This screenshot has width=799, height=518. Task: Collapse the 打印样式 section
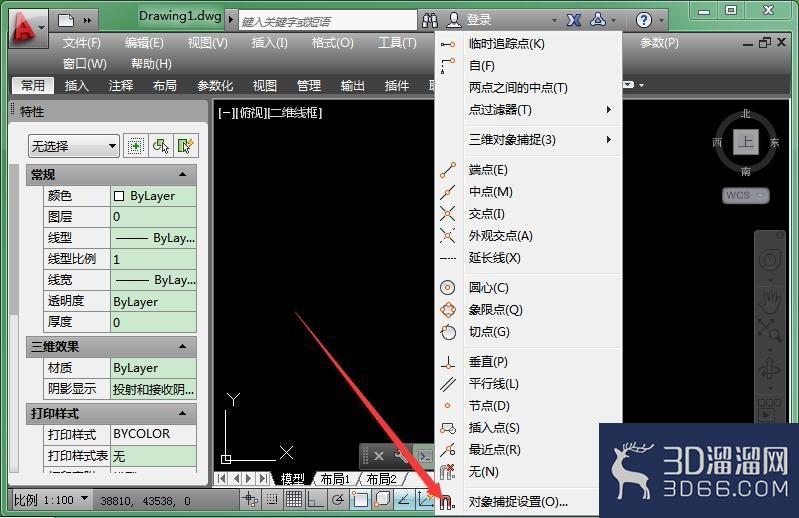click(x=182, y=414)
